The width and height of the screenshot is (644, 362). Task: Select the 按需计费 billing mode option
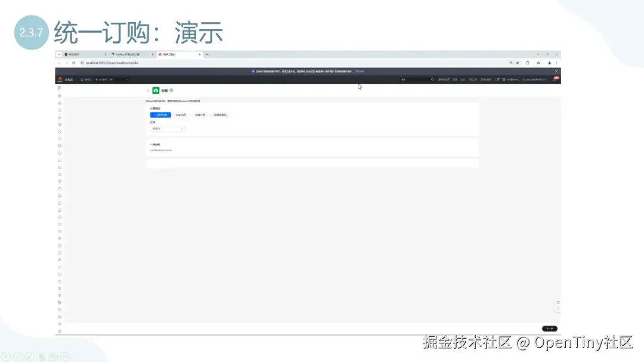(200, 115)
